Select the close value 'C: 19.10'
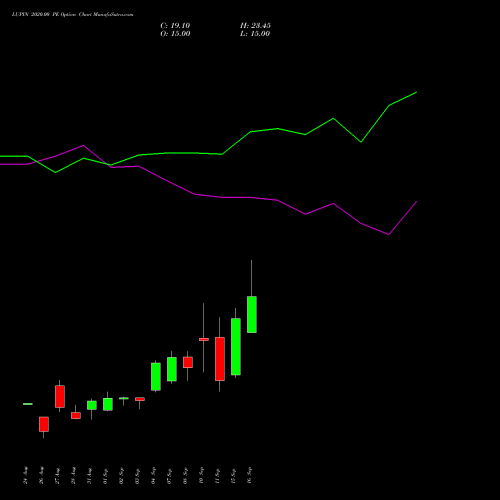 pos(175,26)
